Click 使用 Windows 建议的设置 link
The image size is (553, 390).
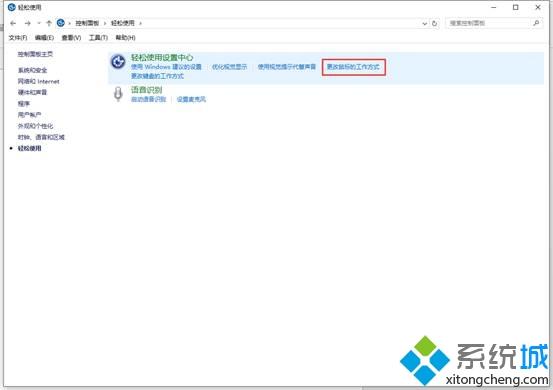tap(166, 67)
